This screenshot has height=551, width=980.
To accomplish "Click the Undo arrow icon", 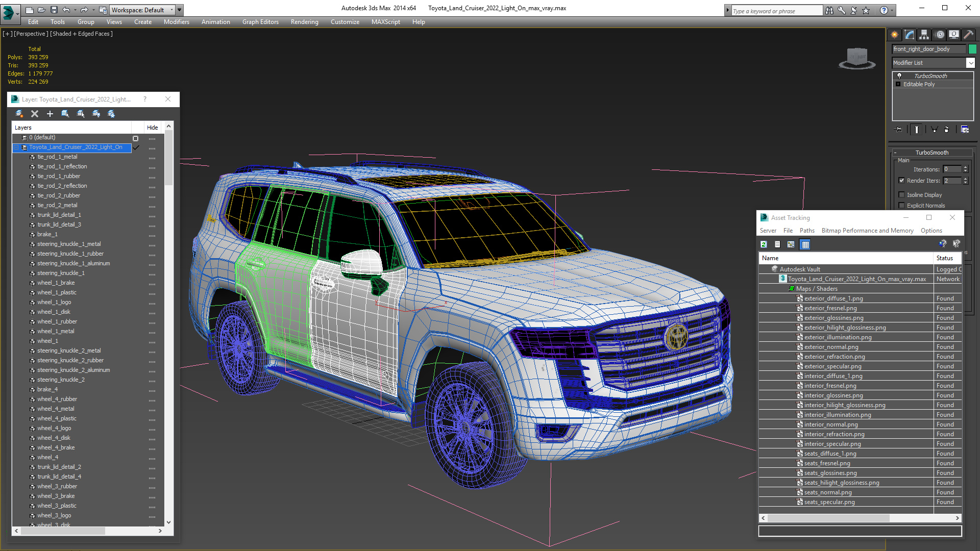I will coord(66,10).
